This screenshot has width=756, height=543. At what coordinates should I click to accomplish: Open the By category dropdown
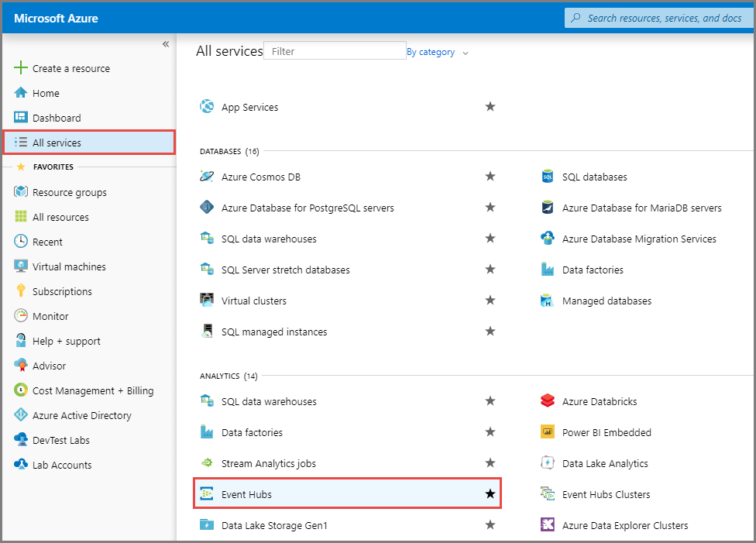coord(436,52)
